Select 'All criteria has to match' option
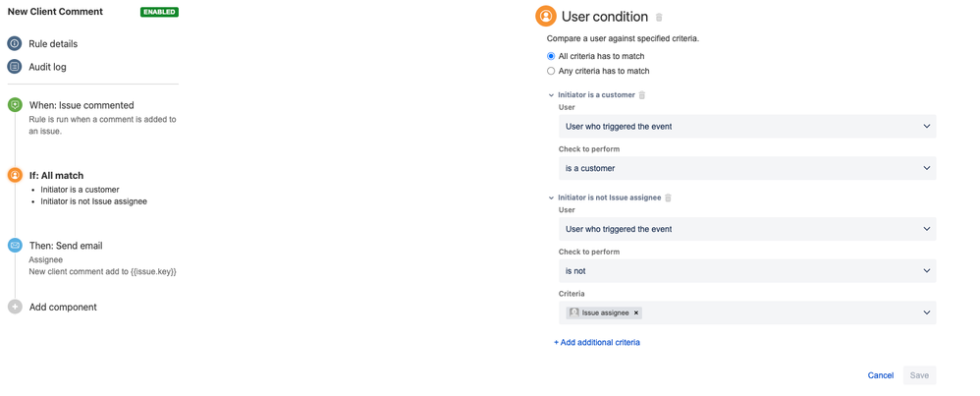Viewport: 980px width, 396px height. tap(551, 56)
